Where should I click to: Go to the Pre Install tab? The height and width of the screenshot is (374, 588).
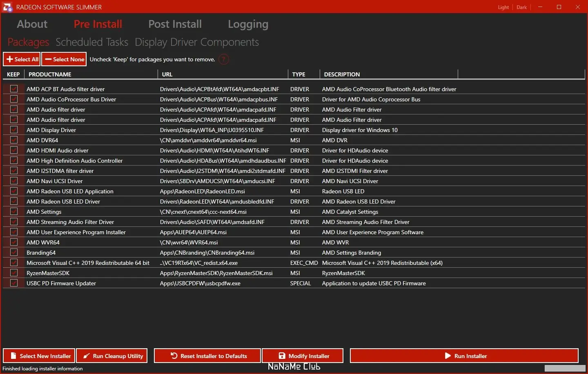[x=98, y=24]
